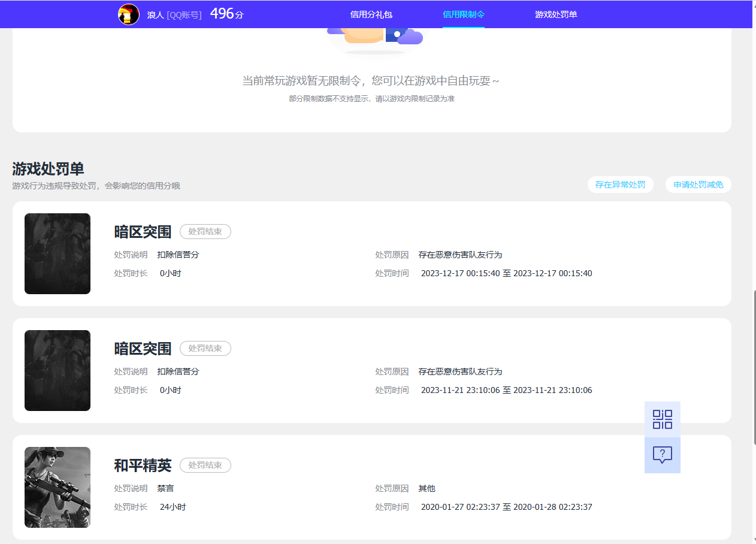The image size is (756, 544).
Task: Click 2023-11-21 23:10:06 penalty time text
Action: click(506, 390)
